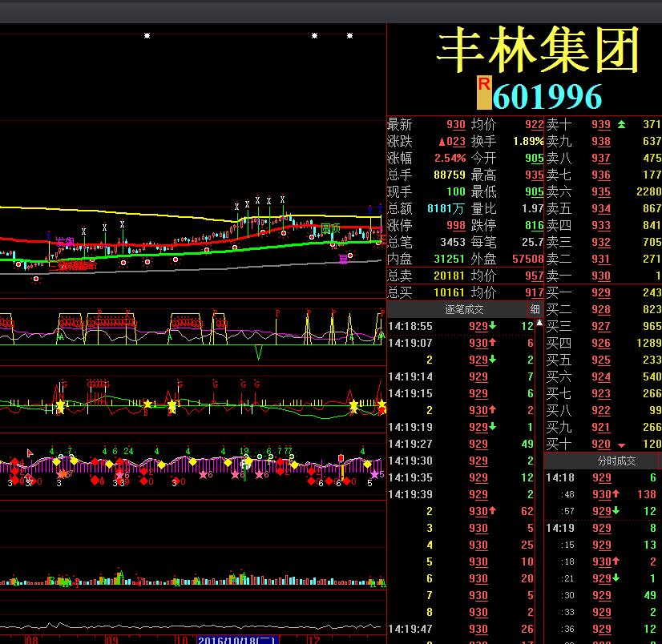This screenshot has width=662, height=644.
Task: Select the 买六 order row priced 924
Action: click(603, 376)
